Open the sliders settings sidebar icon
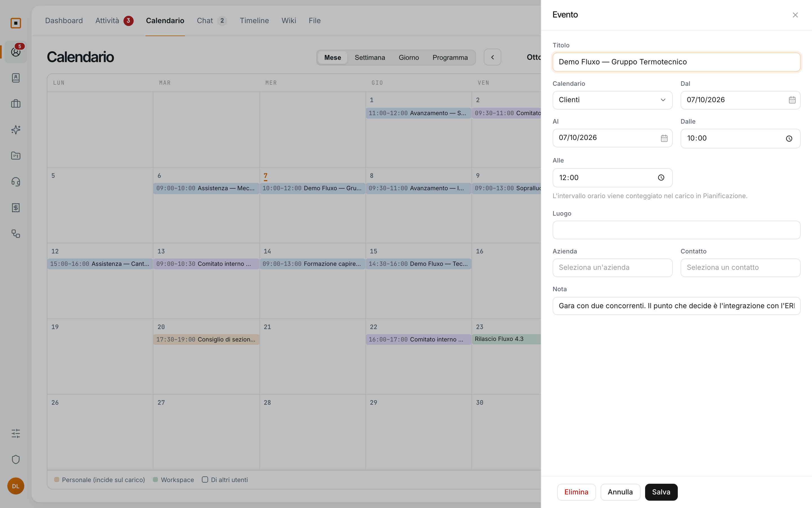Viewport: 812px width, 508px height. pos(16,433)
